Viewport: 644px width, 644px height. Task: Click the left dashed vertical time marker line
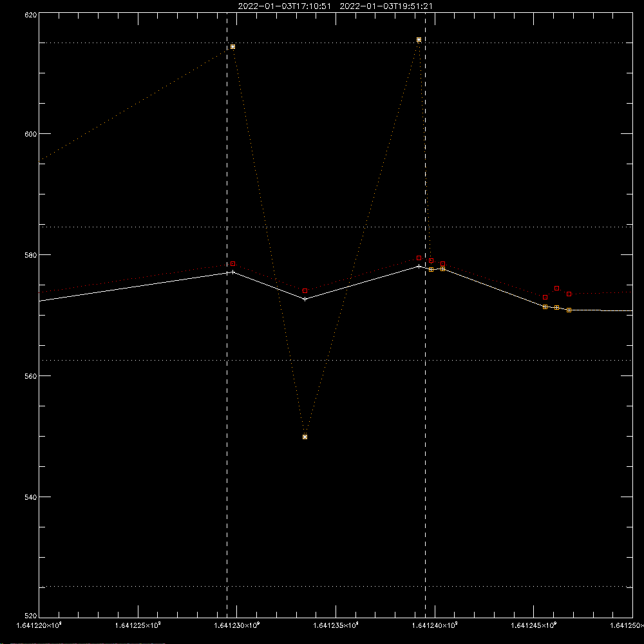(x=227, y=315)
